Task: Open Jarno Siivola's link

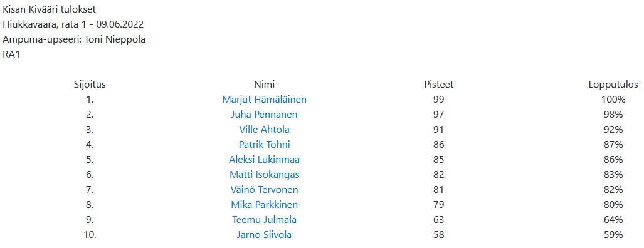Action: point(265,235)
